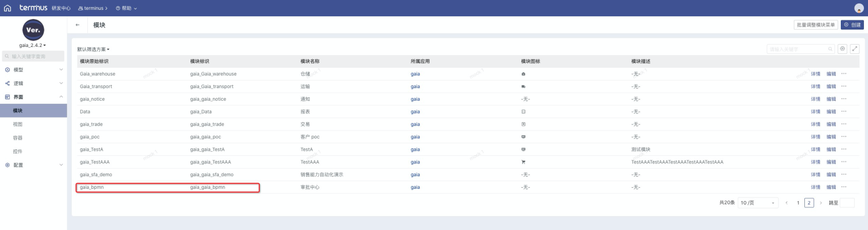Open the 默认筛选方案 filter dropdown
The image size is (868, 230).
(x=93, y=49)
